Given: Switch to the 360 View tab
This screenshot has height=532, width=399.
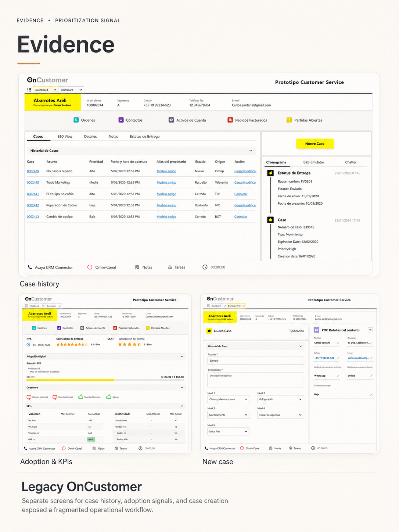Looking at the screenshot, I should (x=65, y=136).
